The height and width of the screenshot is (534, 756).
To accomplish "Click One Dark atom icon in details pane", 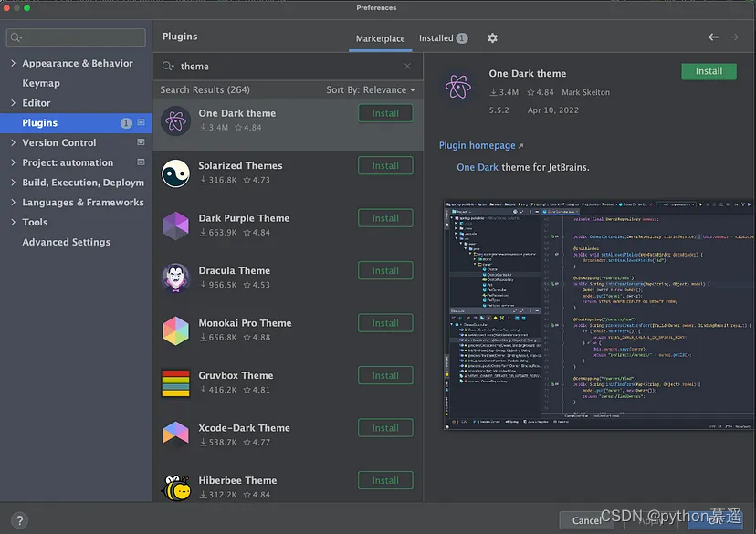I will [x=457, y=87].
